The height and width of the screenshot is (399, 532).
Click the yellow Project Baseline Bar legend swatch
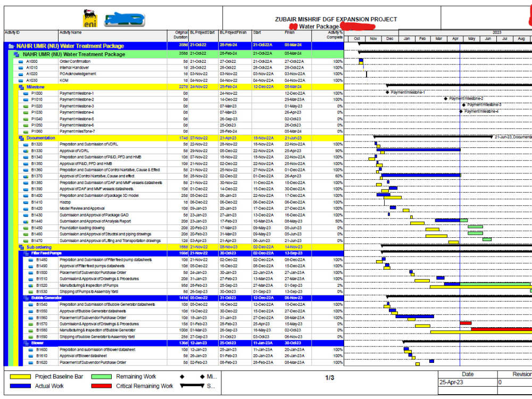coord(20,376)
